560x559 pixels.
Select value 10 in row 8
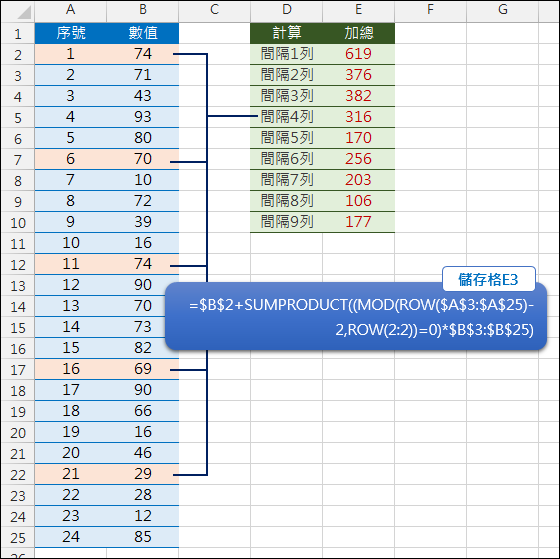click(x=142, y=180)
